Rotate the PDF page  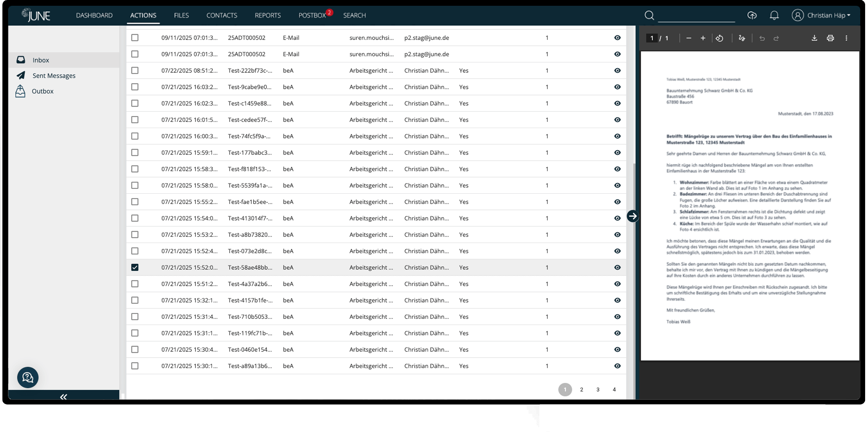(x=719, y=38)
